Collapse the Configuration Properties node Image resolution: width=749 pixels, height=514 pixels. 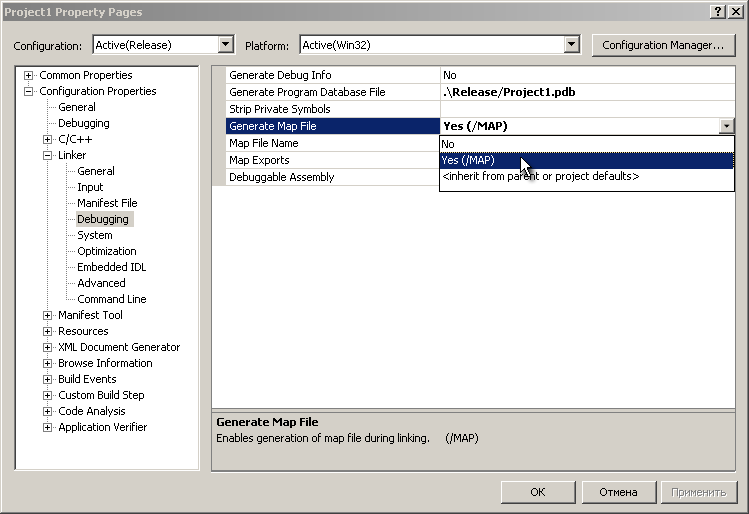(28, 91)
